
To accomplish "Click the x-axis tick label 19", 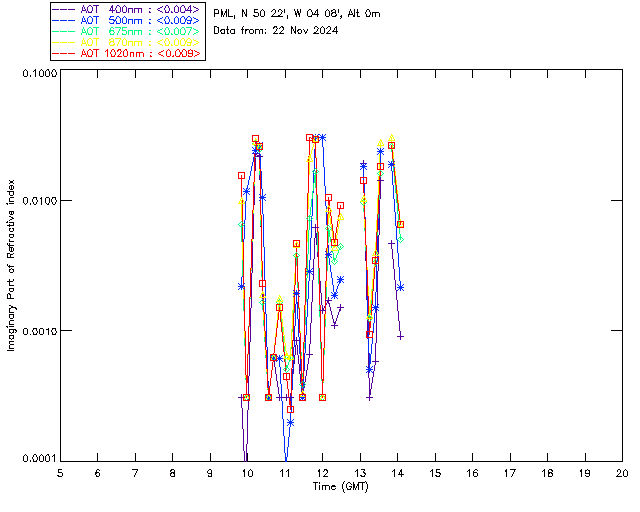I will pos(585,473).
